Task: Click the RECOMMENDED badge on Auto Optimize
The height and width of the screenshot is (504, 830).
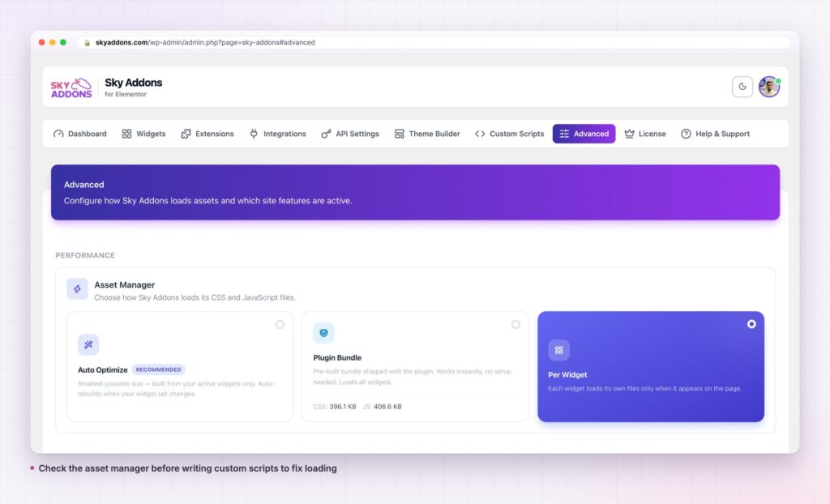Action: (x=158, y=369)
